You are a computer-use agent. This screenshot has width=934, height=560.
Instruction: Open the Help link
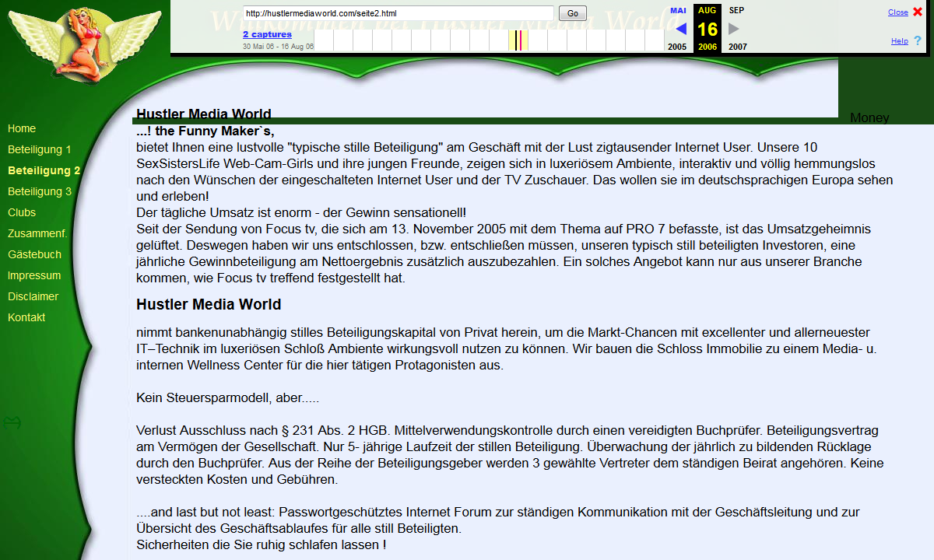coord(899,41)
